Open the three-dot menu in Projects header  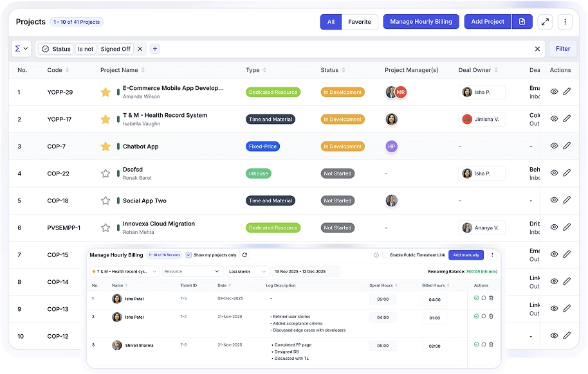(565, 22)
